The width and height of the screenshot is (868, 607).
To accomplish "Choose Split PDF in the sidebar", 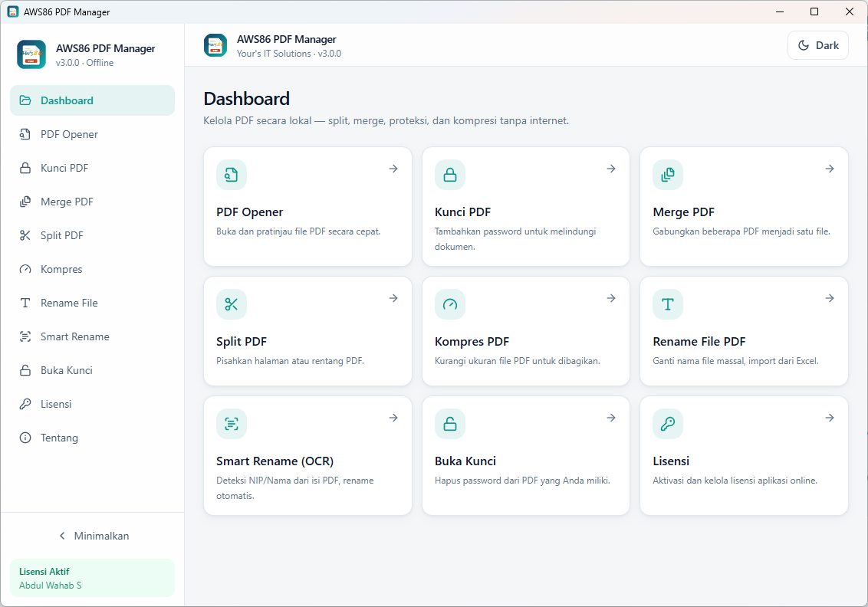I will [x=93, y=235].
